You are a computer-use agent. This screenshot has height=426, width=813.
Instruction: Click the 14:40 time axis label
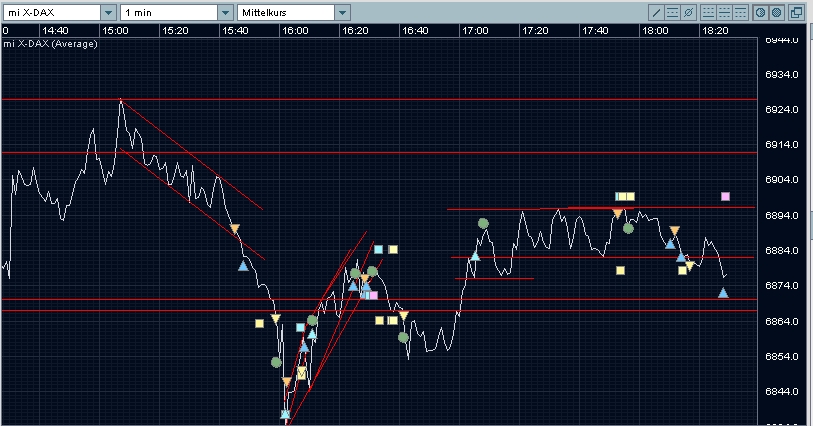[x=55, y=31]
